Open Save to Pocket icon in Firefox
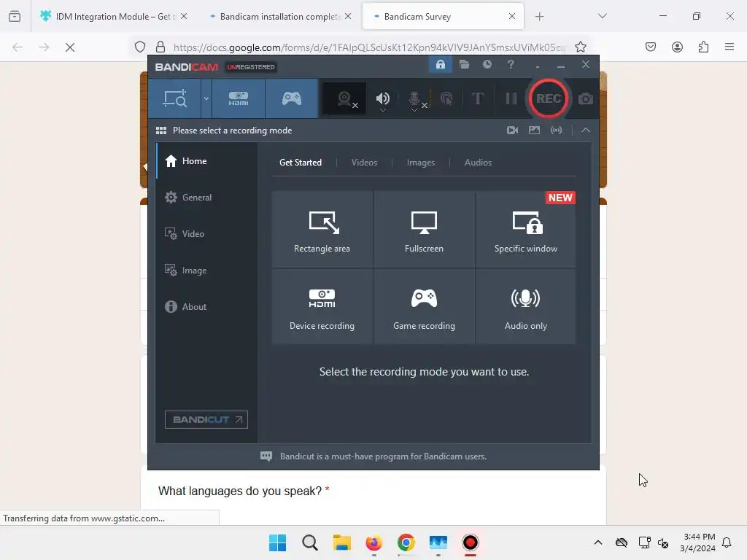The height and width of the screenshot is (560, 747). click(650, 47)
